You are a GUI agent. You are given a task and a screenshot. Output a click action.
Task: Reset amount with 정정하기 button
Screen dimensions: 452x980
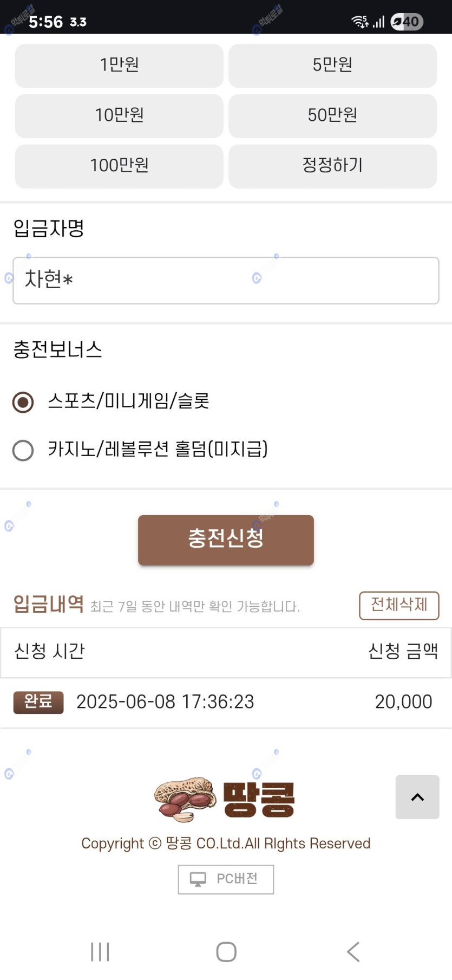(332, 166)
